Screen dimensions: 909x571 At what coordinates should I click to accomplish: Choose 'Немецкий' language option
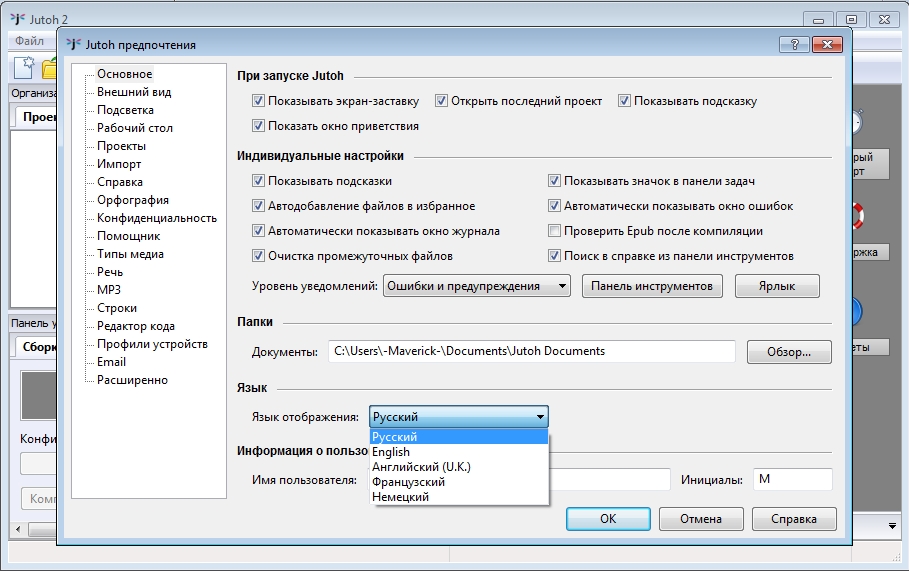point(459,497)
